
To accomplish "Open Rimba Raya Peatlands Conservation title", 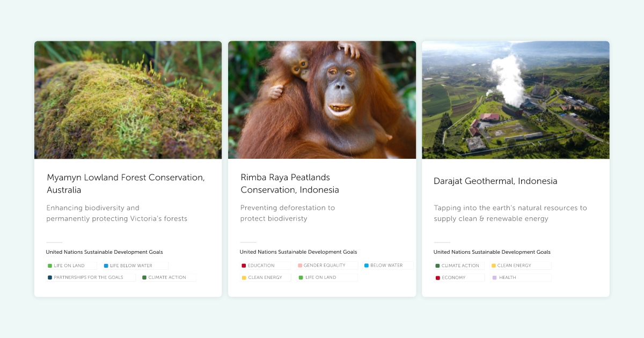I will tap(290, 183).
